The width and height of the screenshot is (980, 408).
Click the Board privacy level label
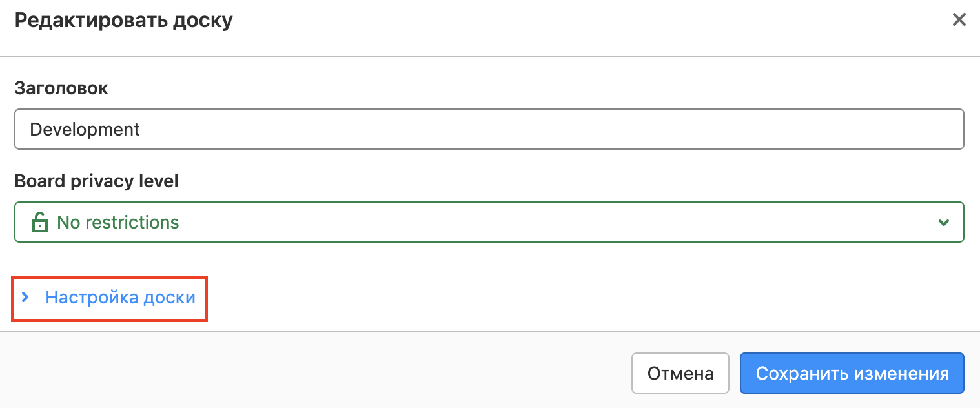pos(96,181)
